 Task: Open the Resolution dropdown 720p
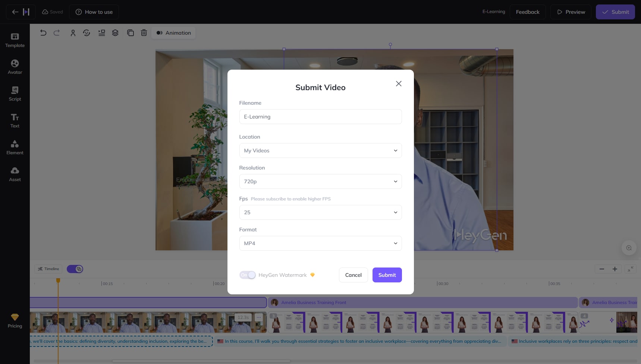pyautogui.click(x=320, y=181)
